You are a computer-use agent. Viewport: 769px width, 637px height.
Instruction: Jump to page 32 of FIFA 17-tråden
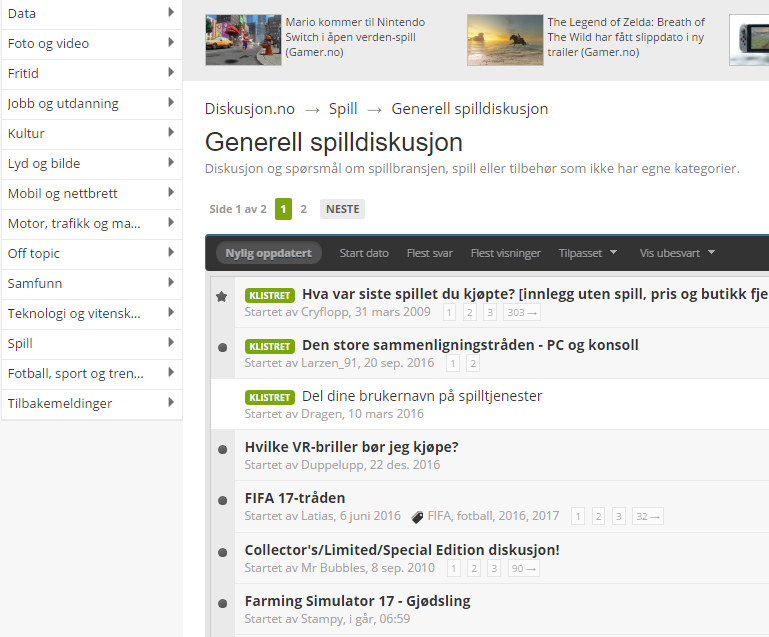[x=648, y=516]
